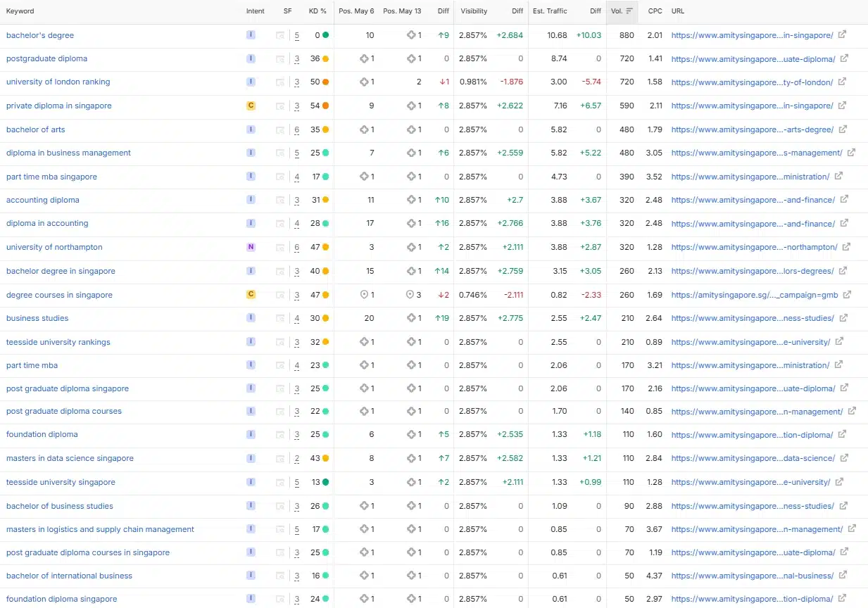Click the I intent badge for part time mba
The width and height of the screenshot is (868, 608).
[x=251, y=365]
